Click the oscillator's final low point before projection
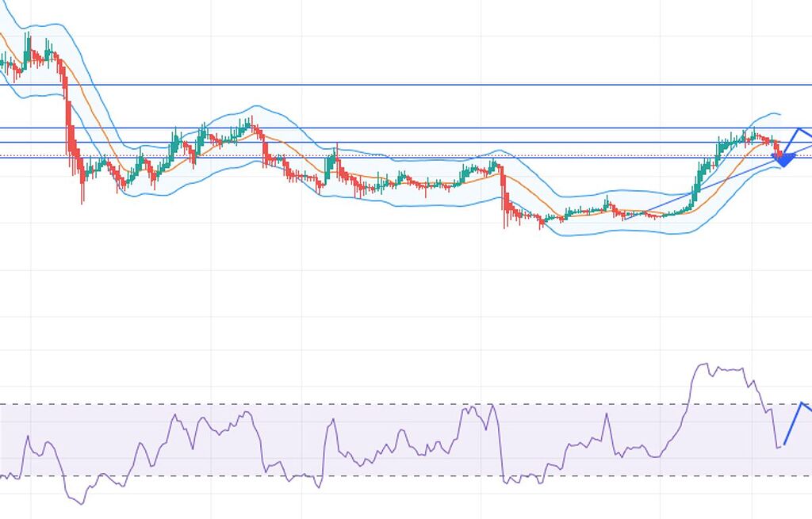The image size is (812, 519). point(779,448)
